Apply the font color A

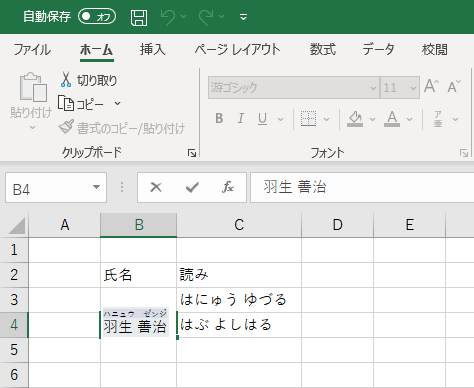(x=392, y=119)
